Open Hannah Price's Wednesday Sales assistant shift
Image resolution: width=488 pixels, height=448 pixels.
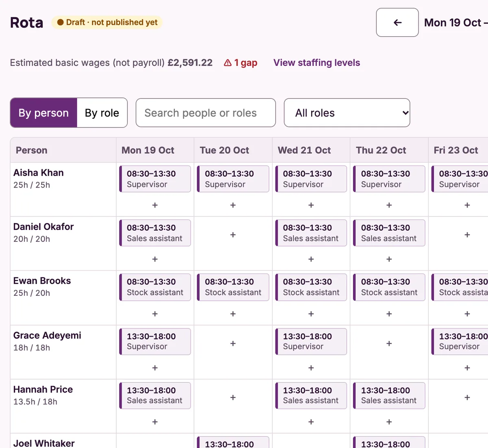pyautogui.click(x=311, y=396)
